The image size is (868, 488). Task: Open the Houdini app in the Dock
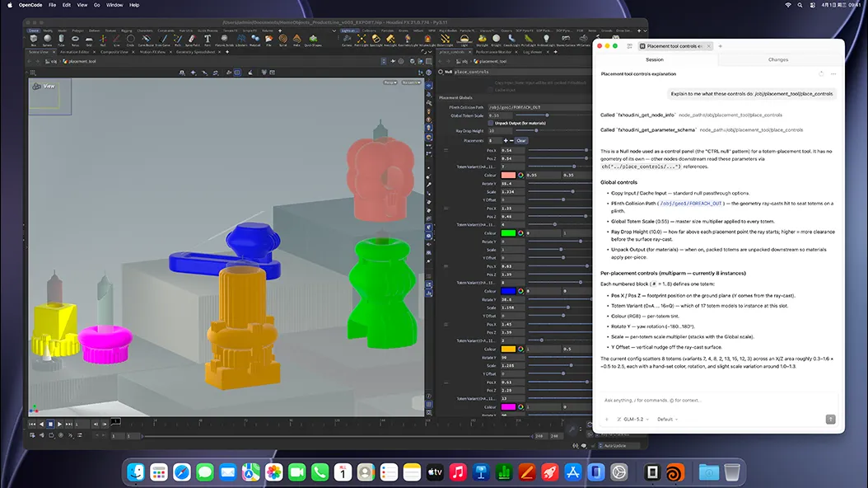pos(674,472)
